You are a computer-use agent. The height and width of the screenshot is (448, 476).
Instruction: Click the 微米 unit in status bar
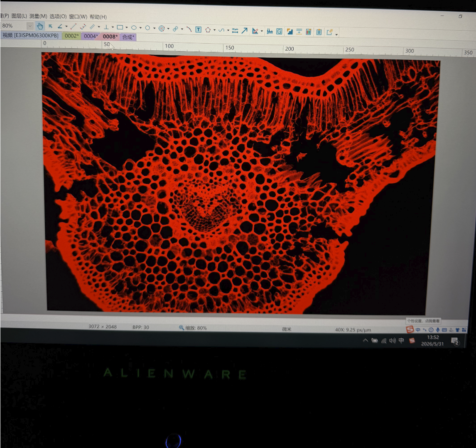[287, 329]
